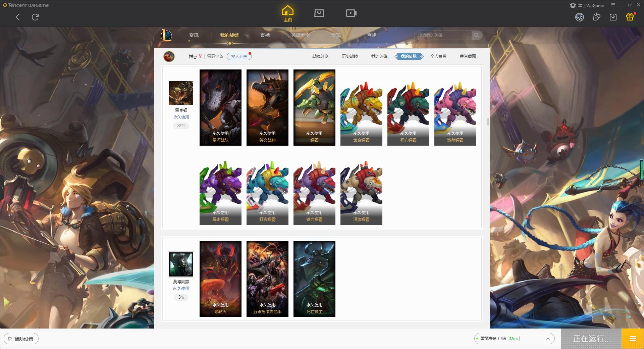Click the 雷瑟守备 server name beside avatar
Image resolution: width=644 pixels, height=349 pixels.
(x=215, y=56)
